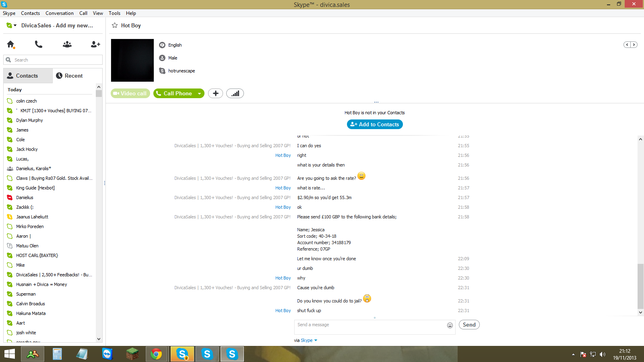Viewport: 644px width, 362px height.
Task: Open the emoticon picker in message box
Action: click(x=450, y=325)
